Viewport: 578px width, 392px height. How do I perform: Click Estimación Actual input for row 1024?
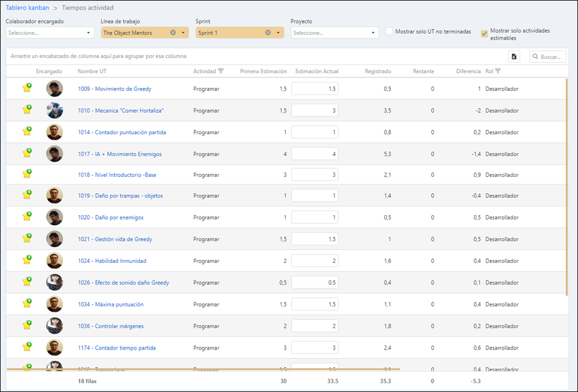coord(314,261)
